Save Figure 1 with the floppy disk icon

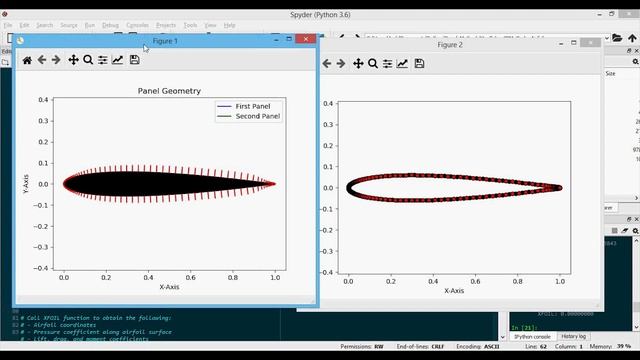click(x=134, y=60)
